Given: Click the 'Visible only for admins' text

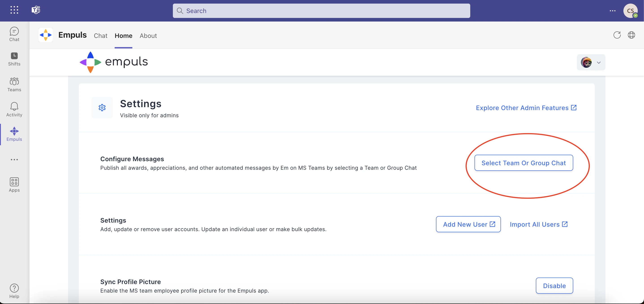Looking at the screenshot, I should [x=149, y=115].
